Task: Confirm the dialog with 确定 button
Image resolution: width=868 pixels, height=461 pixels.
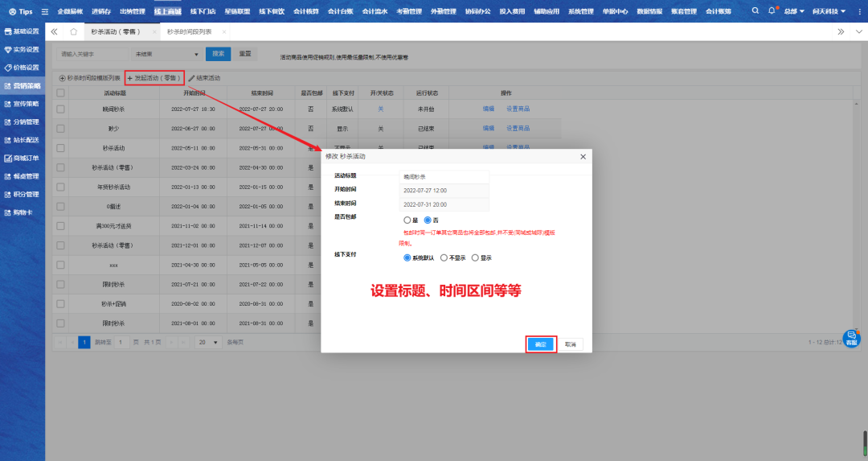Action: pyautogui.click(x=541, y=344)
